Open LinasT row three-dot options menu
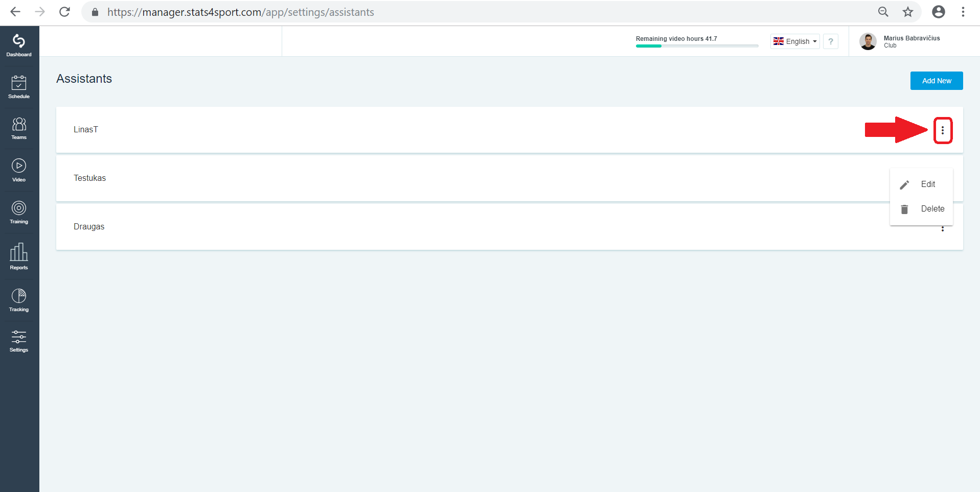This screenshot has width=980, height=492. coord(943,130)
